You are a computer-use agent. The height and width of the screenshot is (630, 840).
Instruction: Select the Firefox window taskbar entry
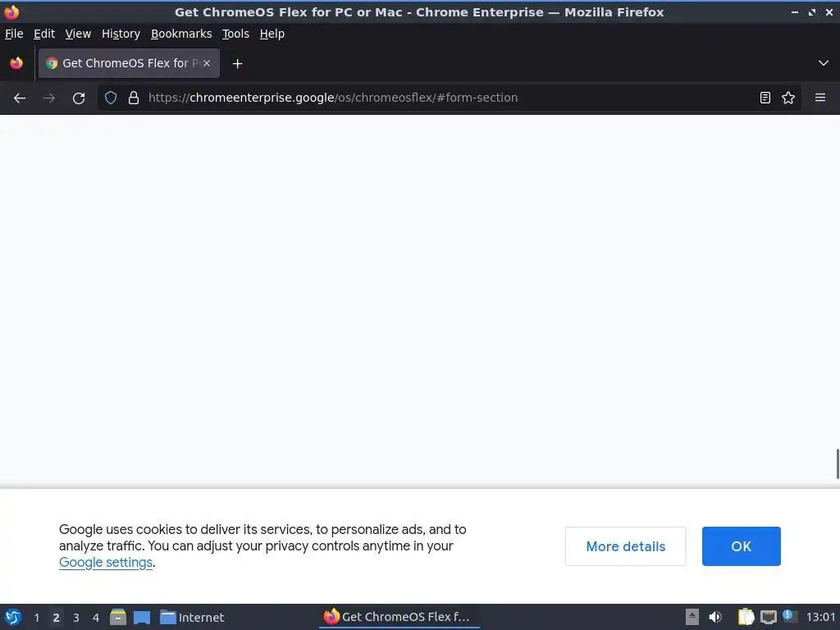[399, 617]
